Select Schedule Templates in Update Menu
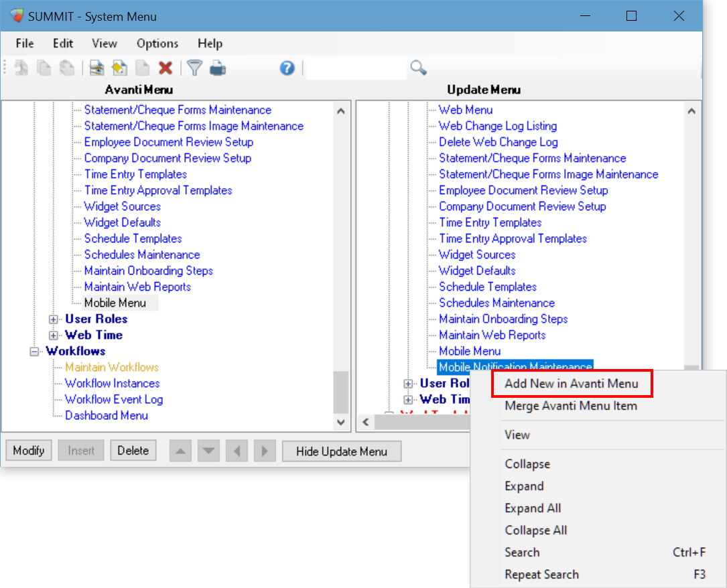The image size is (727, 588). pos(488,287)
